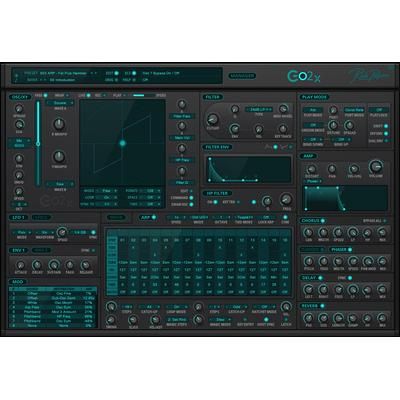Click the oscillator A/B balance vertical slider
Screen dimensions: 400x400
click(x=38, y=143)
